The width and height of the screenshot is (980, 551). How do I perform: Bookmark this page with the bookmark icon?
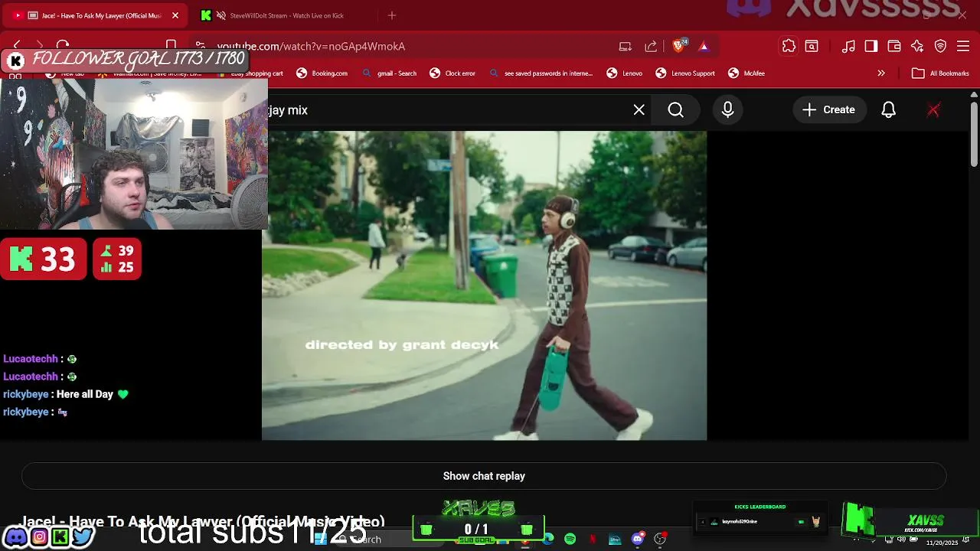click(x=171, y=46)
